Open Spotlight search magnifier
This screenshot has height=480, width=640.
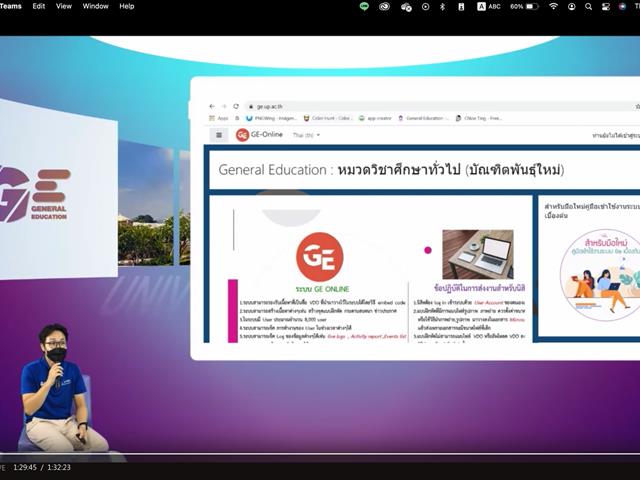tap(588, 7)
